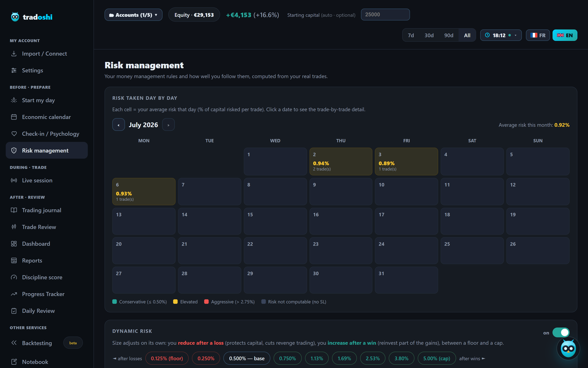
Task: Go to the previous month
Action: [x=119, y=125]
